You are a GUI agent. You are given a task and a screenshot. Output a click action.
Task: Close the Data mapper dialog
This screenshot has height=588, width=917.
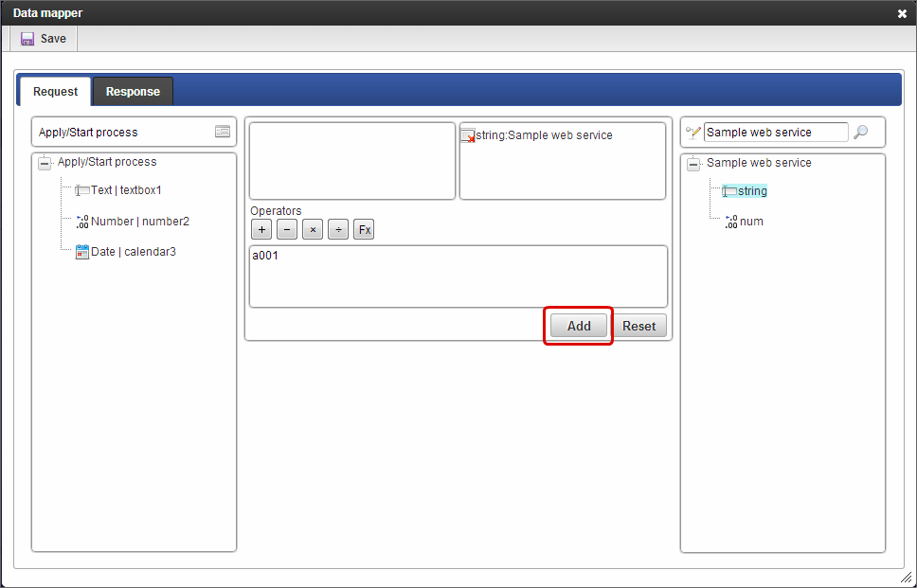[x=902, y=13]
